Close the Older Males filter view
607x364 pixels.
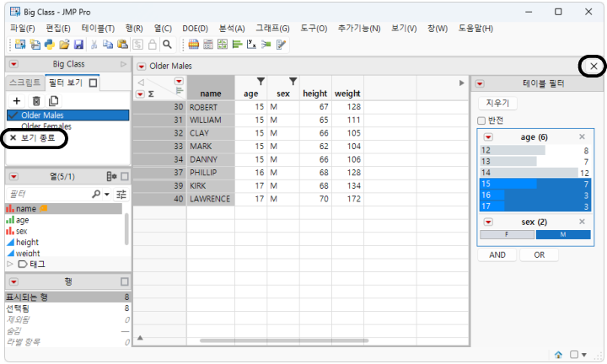[x=594, y=67]
